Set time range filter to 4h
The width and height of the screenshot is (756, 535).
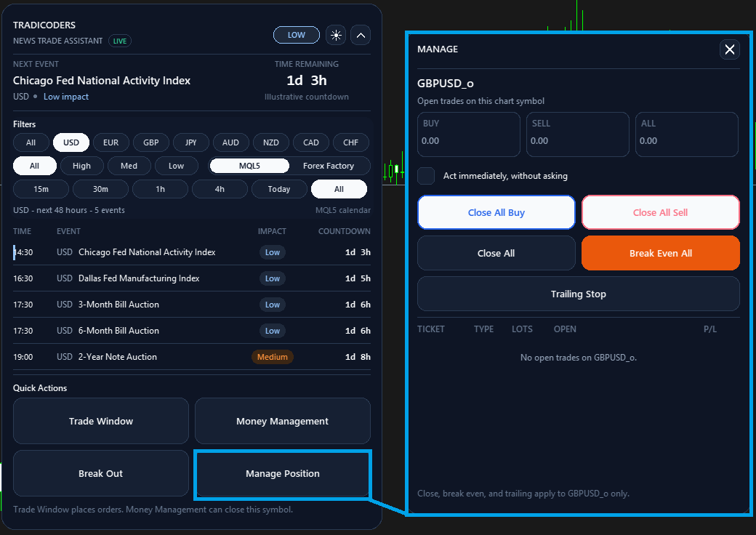click(220, 189)
